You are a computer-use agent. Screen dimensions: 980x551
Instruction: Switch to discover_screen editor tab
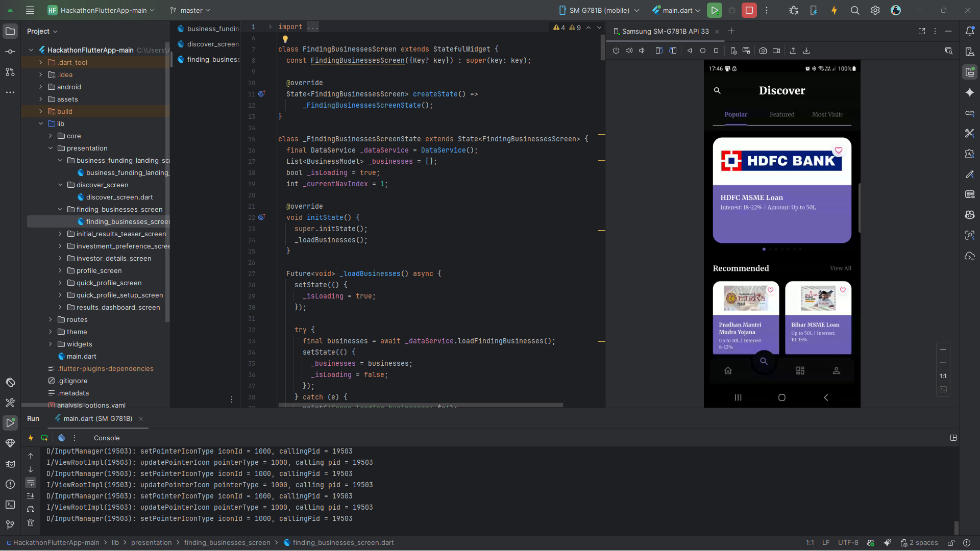tap(212, 44)
